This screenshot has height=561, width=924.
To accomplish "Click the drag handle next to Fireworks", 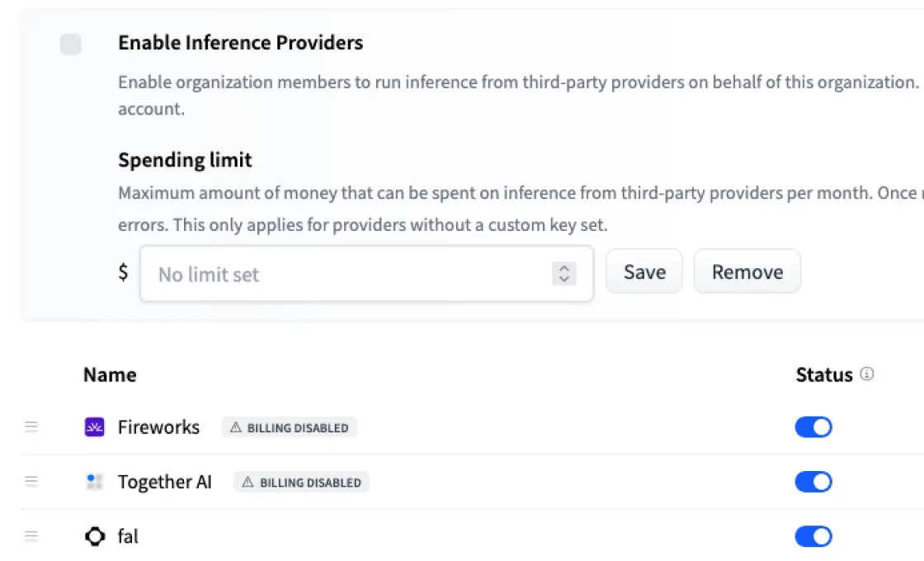I will (x=31, y=427).
